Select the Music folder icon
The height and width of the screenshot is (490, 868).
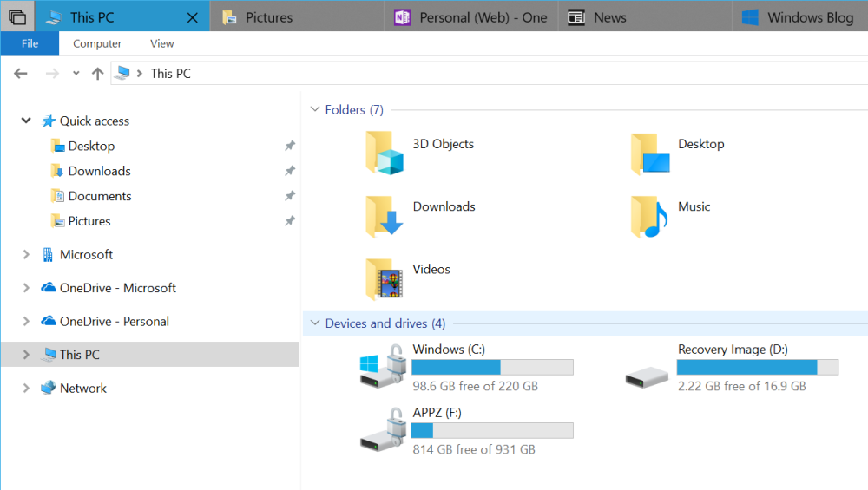coord(649,216)
